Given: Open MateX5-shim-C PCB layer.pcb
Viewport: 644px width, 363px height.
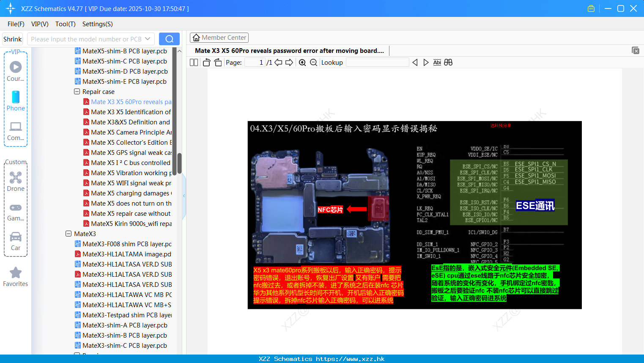Looking at the screenshot, I should pyautogui.click(x=121, y=61).
